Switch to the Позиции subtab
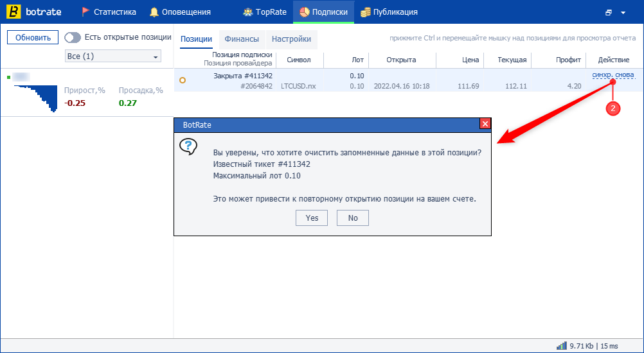This screenshot has height=353, width=644. coord(196,39)
